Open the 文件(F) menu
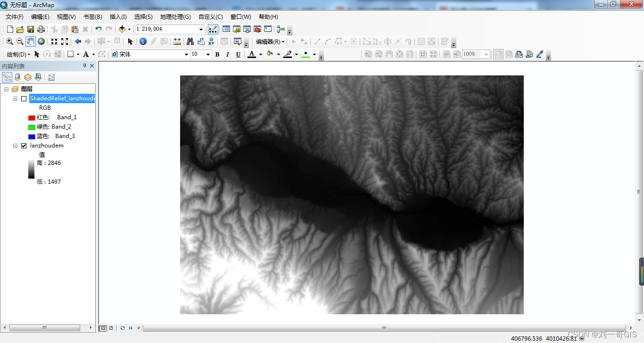Image resolution: width=644 pixels, height=343 pixels. (x=15, y=17)
